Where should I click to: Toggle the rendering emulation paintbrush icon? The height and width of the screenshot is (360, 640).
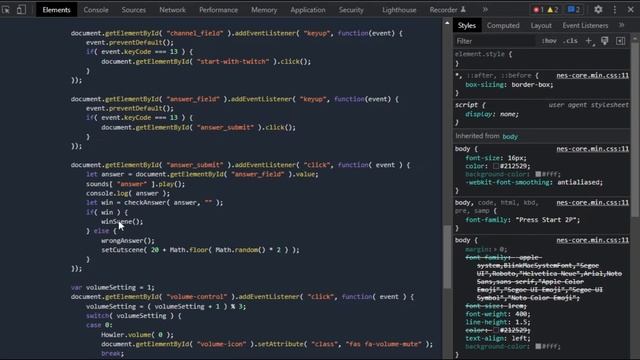coord(604,41)
